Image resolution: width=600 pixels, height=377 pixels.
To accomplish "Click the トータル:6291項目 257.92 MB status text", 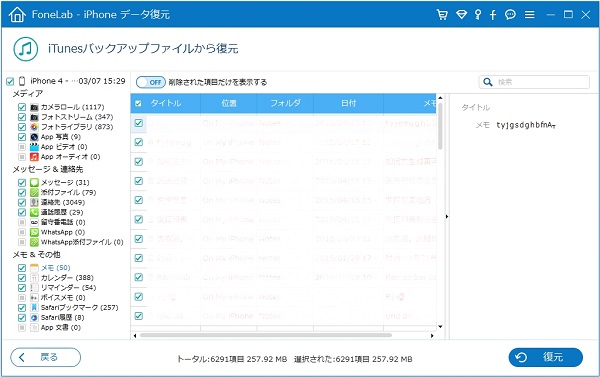I will 232,359.
